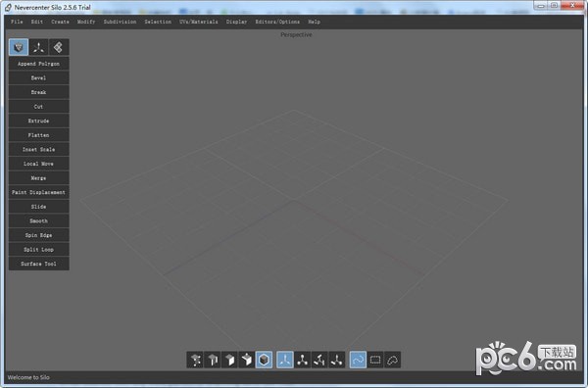Viewport: 588px width, 388px height.
Task: Choose the rotate manipulator icon
Action: pos(319,360)
